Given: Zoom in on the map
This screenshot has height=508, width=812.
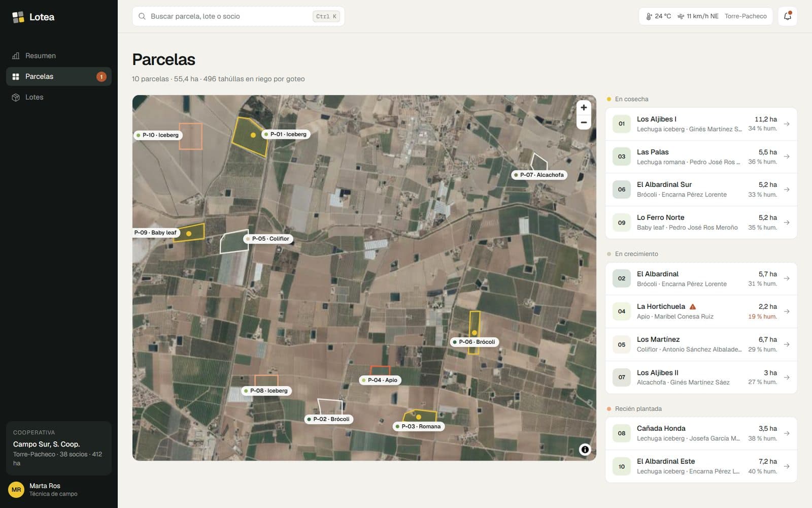Looking at the screenshot, I should tap(584, 108).
